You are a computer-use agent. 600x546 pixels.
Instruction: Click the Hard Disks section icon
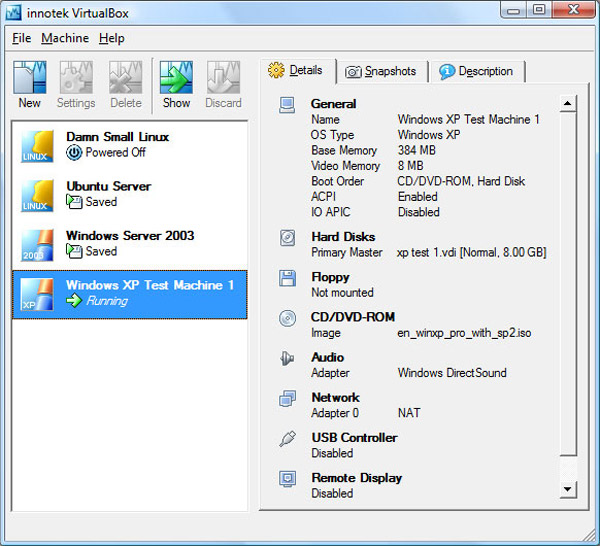pos(287,238)
